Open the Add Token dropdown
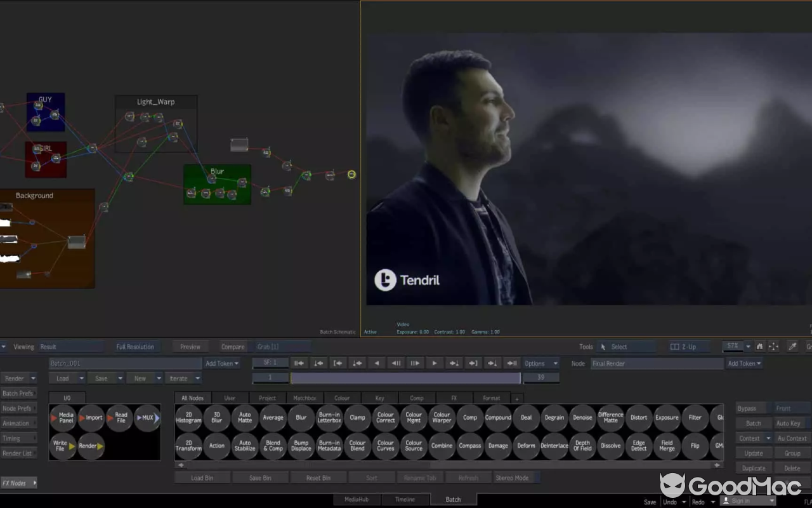This screenshot has height=508, width=812. (222, 363)
